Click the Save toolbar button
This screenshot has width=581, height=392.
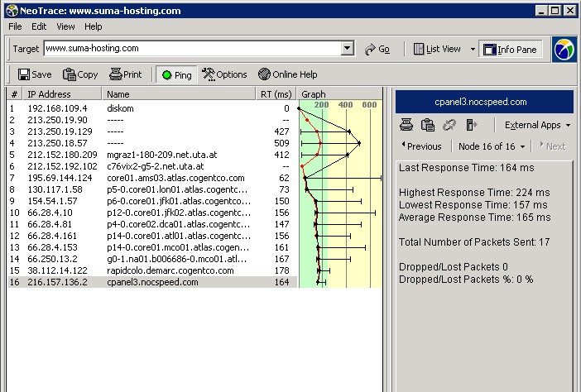35,74
